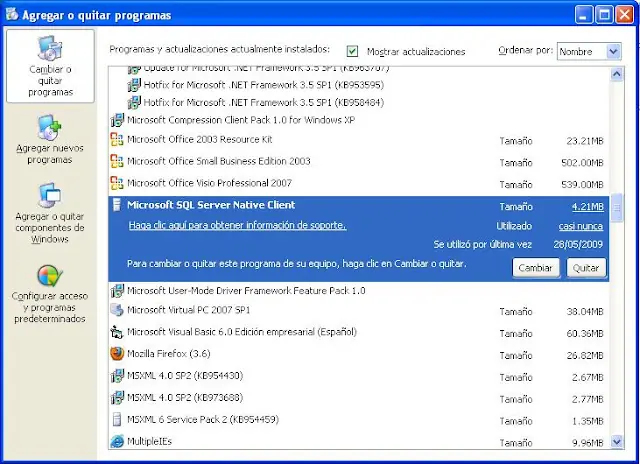The width and height of the screenshot is (640, 464).
Task: Select Hotfix for .NET Framework 3.5 SP1 (KB958484)
Action: 264,102
